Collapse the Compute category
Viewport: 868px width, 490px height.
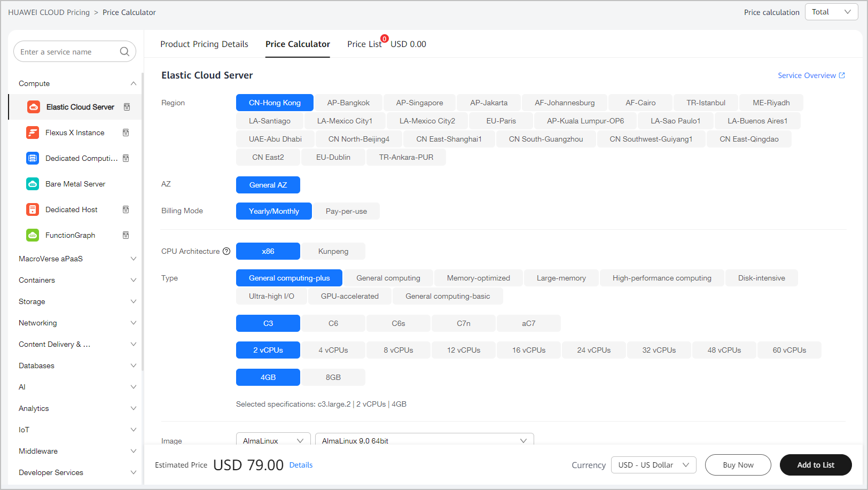[133, 83]
